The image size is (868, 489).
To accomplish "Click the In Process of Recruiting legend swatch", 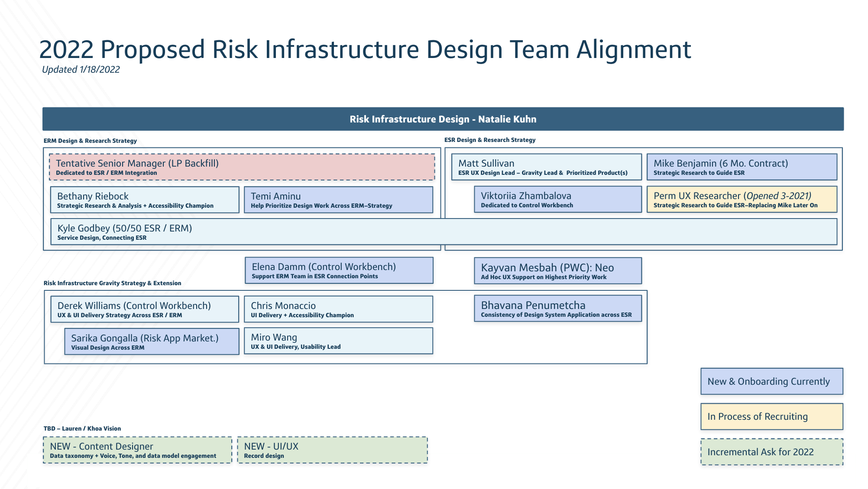I will point(771,416).
